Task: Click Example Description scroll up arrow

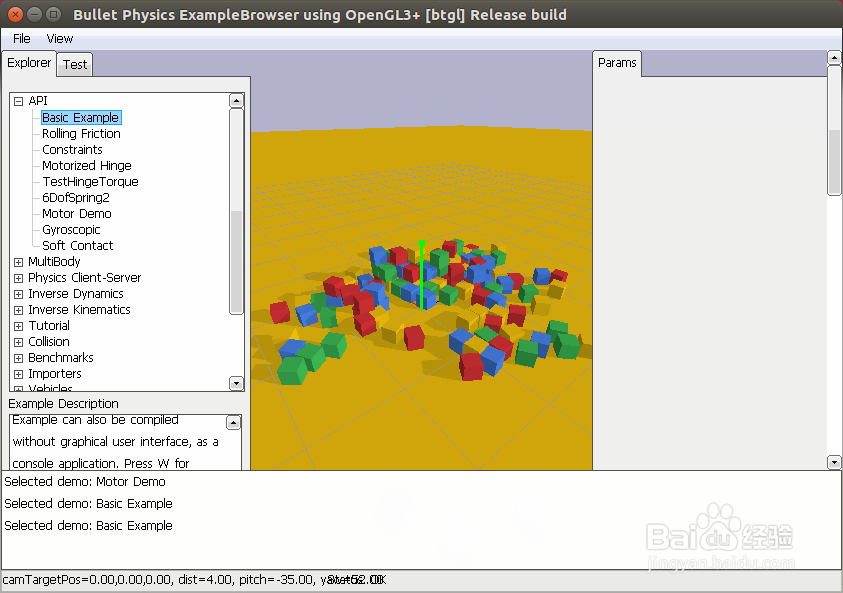Action: tap(233, 423)
